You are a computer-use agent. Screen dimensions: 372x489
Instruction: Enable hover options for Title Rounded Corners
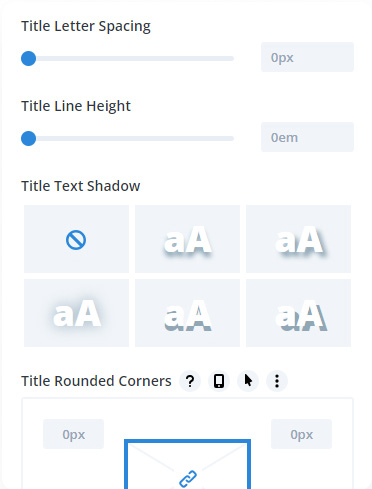point(248,381)
